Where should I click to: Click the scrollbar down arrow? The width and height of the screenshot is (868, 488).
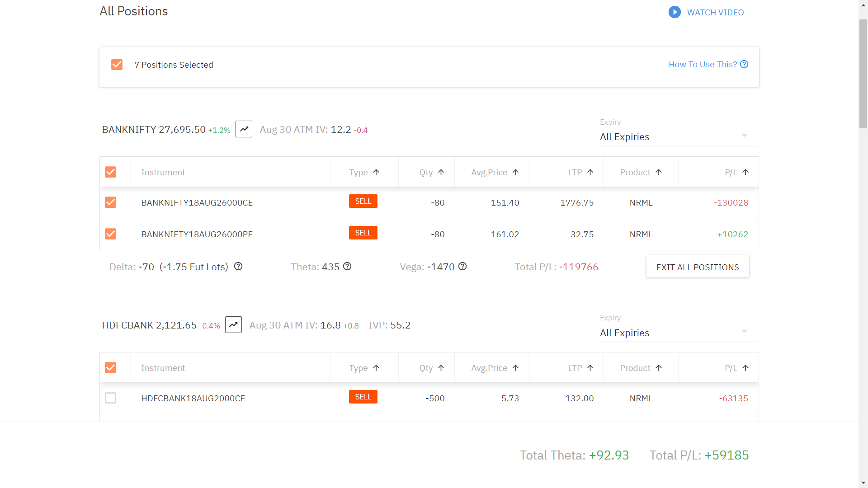pos(863,483)
